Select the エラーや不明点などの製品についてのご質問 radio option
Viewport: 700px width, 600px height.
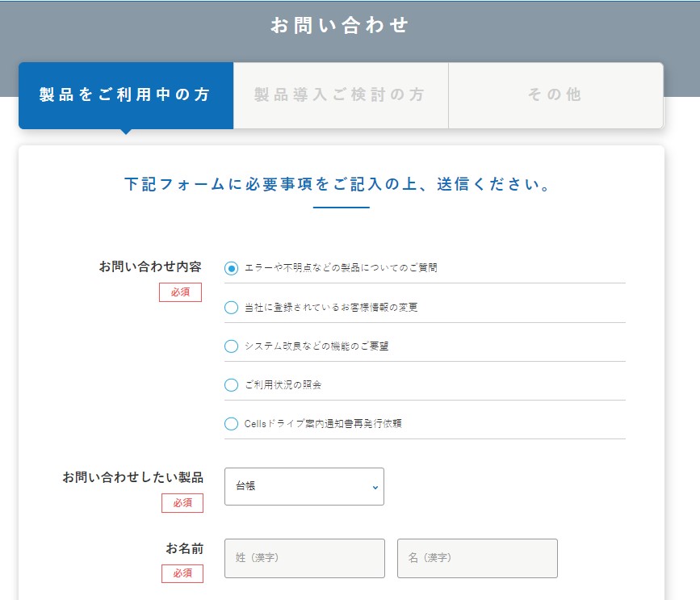230,266
